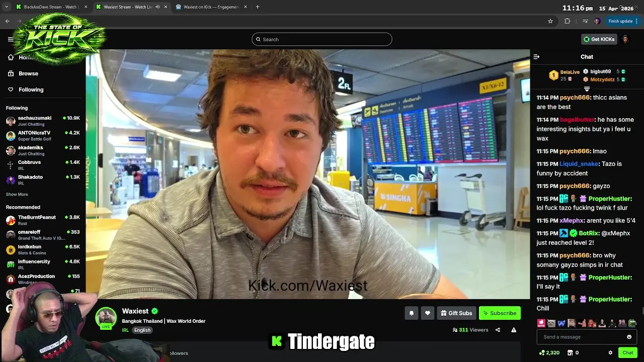This screenshot has height=362, width=644.
Task: Close the Waxiest on Kick Engagement tab
Action: pyautogui.click(x=246, y=7)
